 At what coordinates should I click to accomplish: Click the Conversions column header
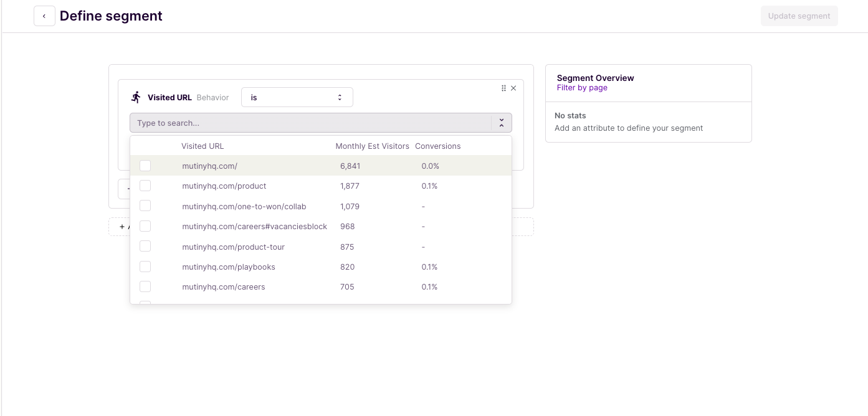click(438, 146)
